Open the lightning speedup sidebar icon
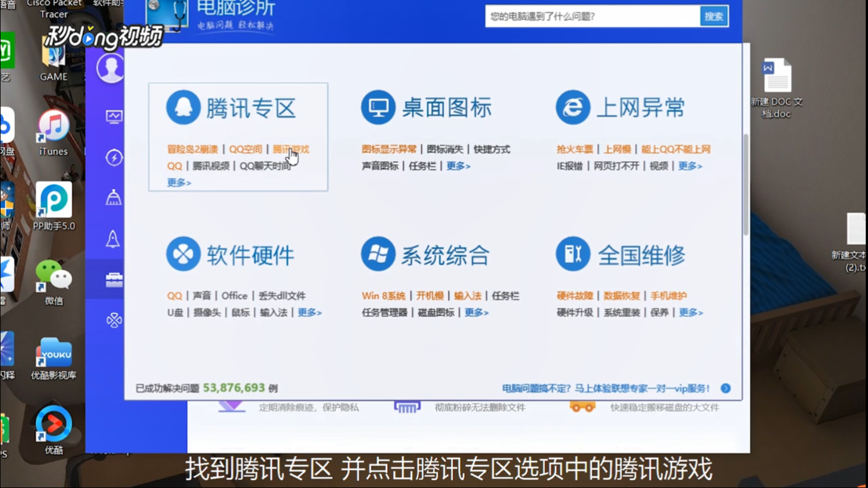 pos(114,158)
